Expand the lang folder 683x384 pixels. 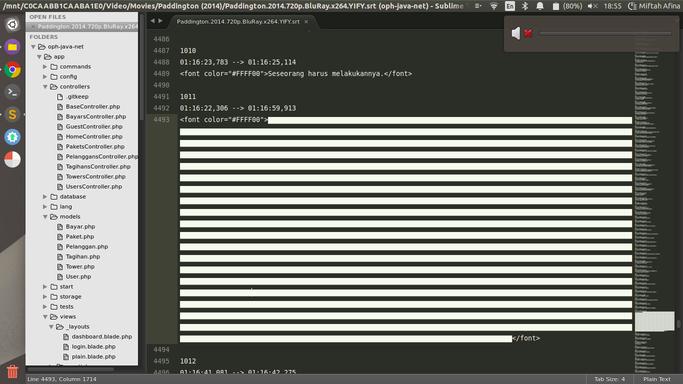45,207
